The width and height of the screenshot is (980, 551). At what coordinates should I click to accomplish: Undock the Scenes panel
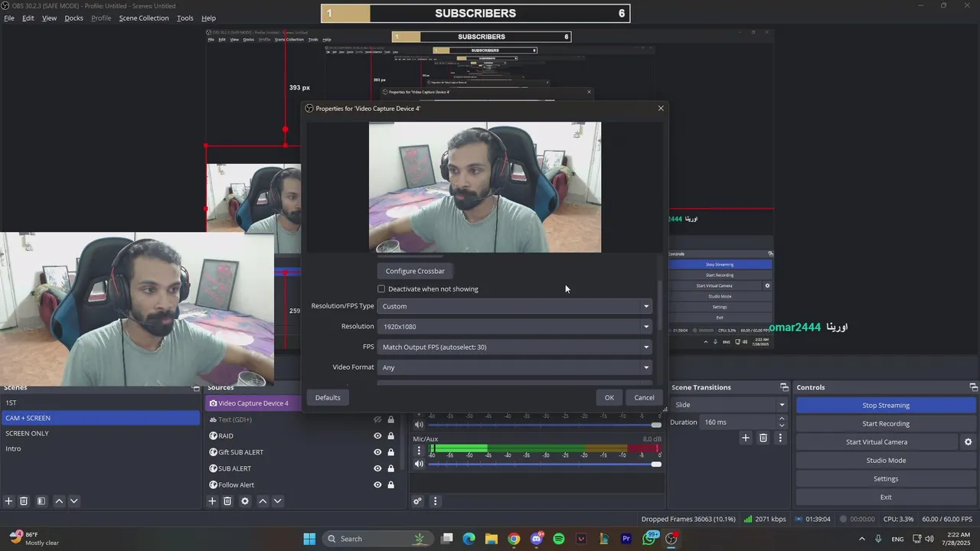196,388
